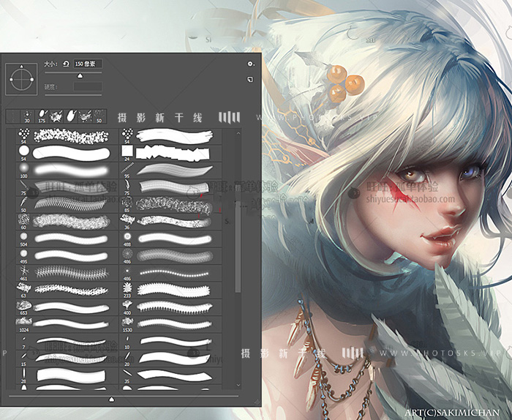The width and height of the screenshot is (512, 420).
Task: Select the slanted brush preset 20
Action: click(170, 359)
